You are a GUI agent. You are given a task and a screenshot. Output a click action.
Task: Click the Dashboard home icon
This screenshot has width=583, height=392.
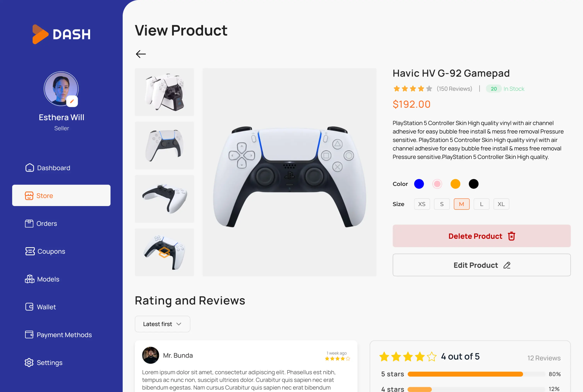(30, 168)
